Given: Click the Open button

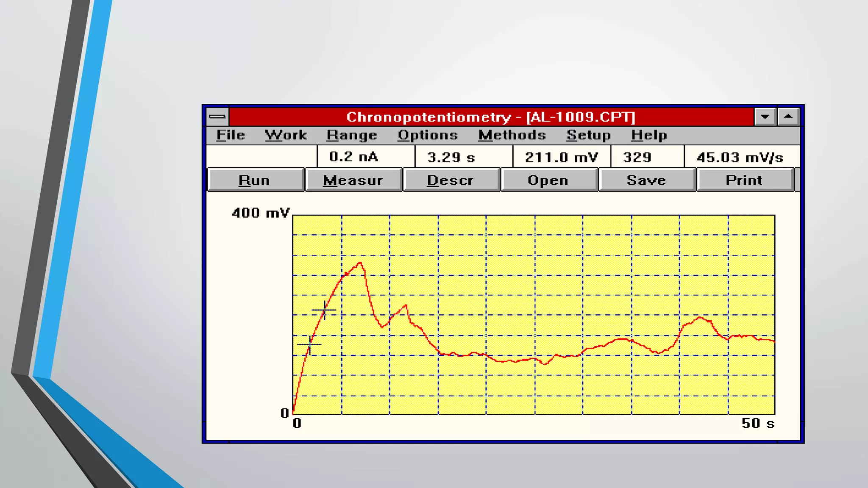Looking at the screenshot, I should 548,180.
